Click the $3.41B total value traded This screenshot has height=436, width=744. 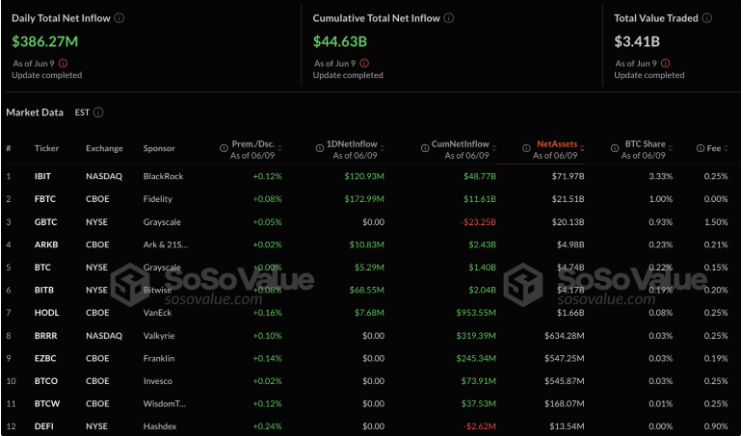pyautogui.click(x=637, y=42)
